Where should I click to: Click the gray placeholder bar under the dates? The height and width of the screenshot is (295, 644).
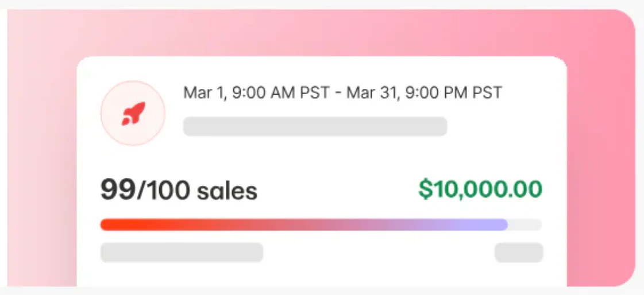(x=315, y=126)
